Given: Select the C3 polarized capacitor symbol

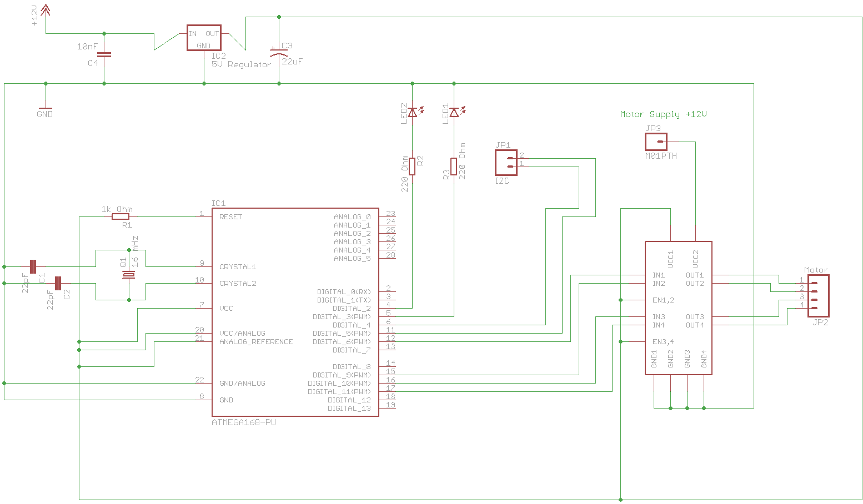Looking at the screenshot, I should 279,52.
